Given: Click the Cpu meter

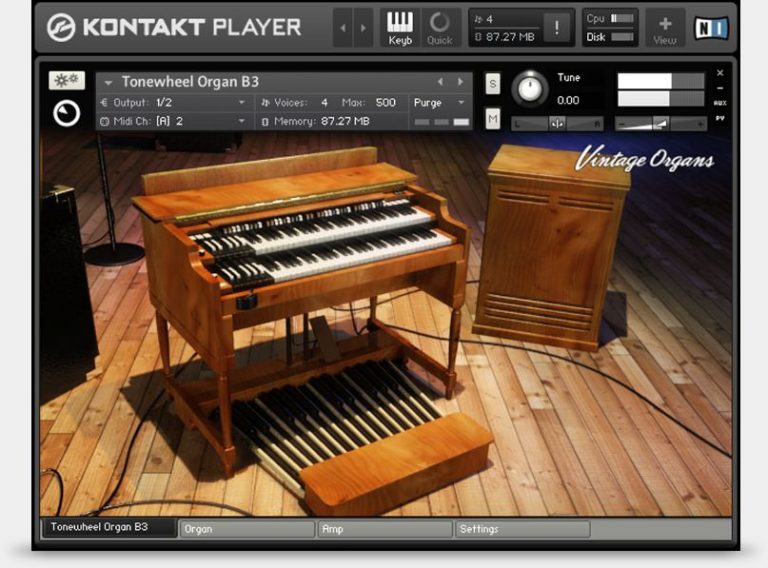Looking at the screenshot, I should click(610, 19).
